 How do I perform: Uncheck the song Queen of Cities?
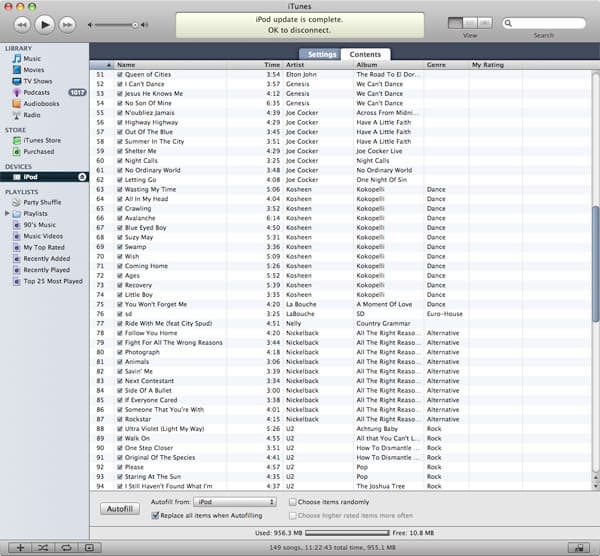120,75
